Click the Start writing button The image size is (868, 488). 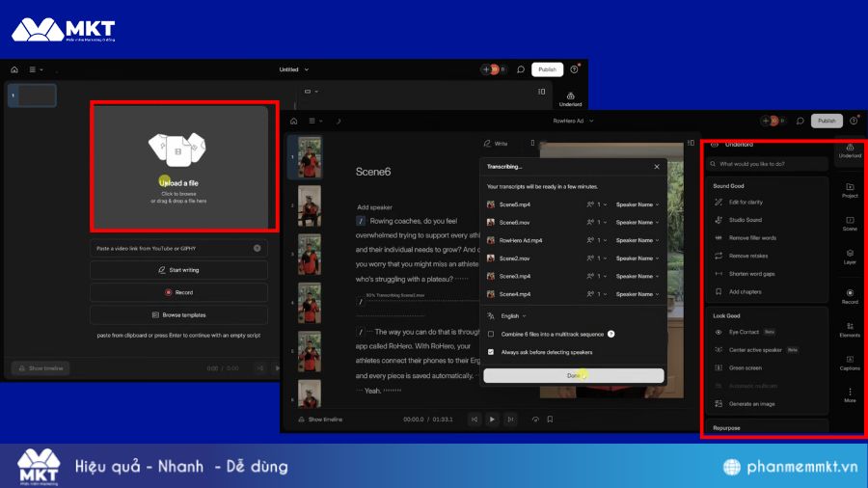point(178,270)
